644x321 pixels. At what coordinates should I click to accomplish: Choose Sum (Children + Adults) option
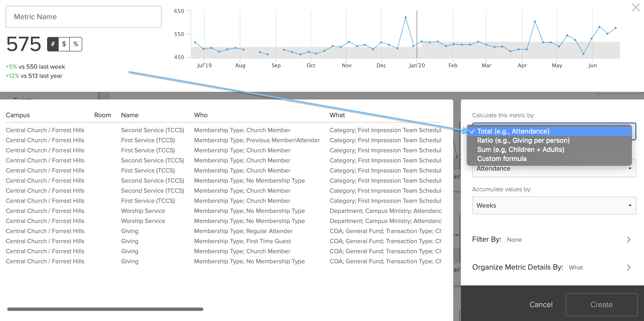coord(520,149)
